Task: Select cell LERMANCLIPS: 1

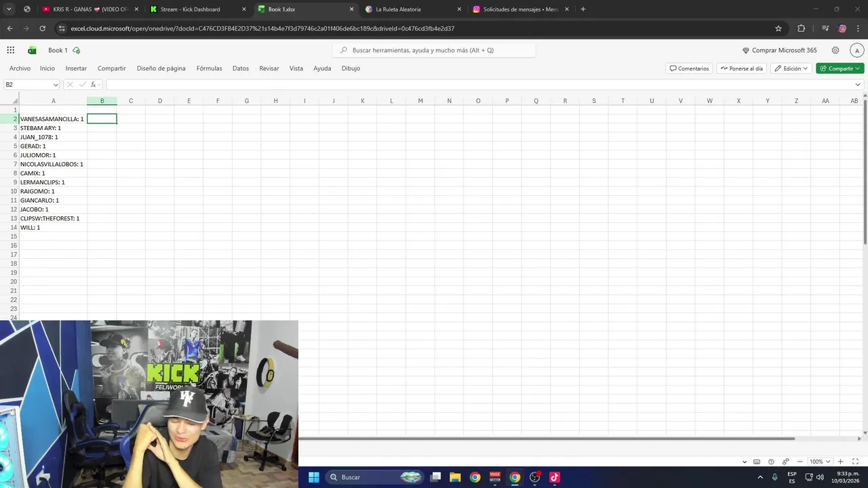Action: 52,182
